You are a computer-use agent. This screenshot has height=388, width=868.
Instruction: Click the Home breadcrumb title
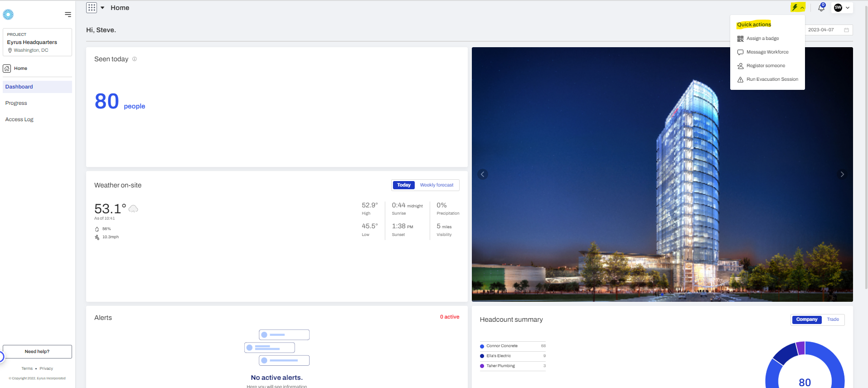click(120, 8)
